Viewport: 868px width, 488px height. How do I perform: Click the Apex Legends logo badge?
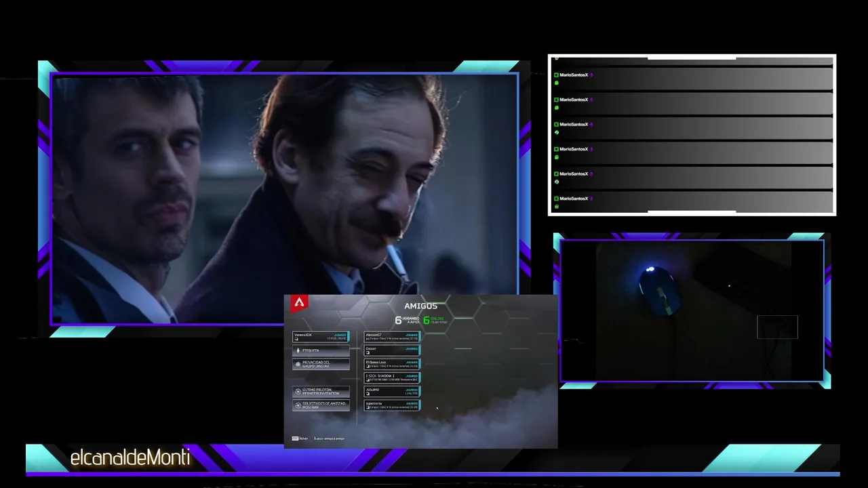coord(299,303)
